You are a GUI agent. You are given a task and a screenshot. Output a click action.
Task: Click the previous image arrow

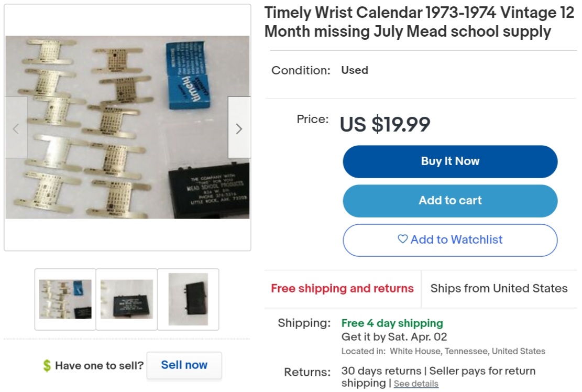coord(16,128)
